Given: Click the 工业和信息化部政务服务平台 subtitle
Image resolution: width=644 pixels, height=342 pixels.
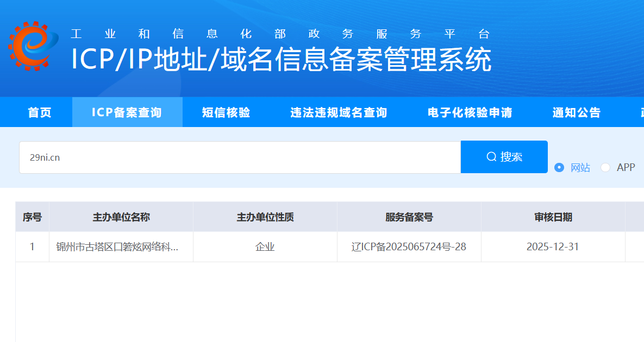Looking at the screenshot, I should pos(280,34).
